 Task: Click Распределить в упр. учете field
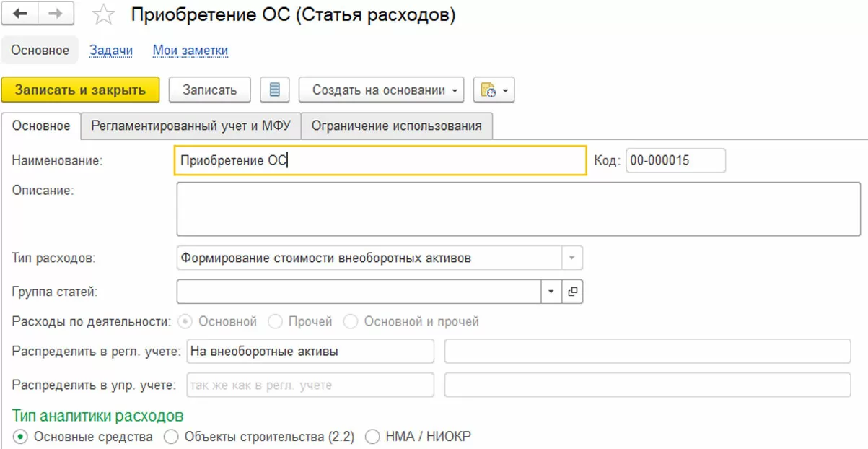click(x=310, y=385)
